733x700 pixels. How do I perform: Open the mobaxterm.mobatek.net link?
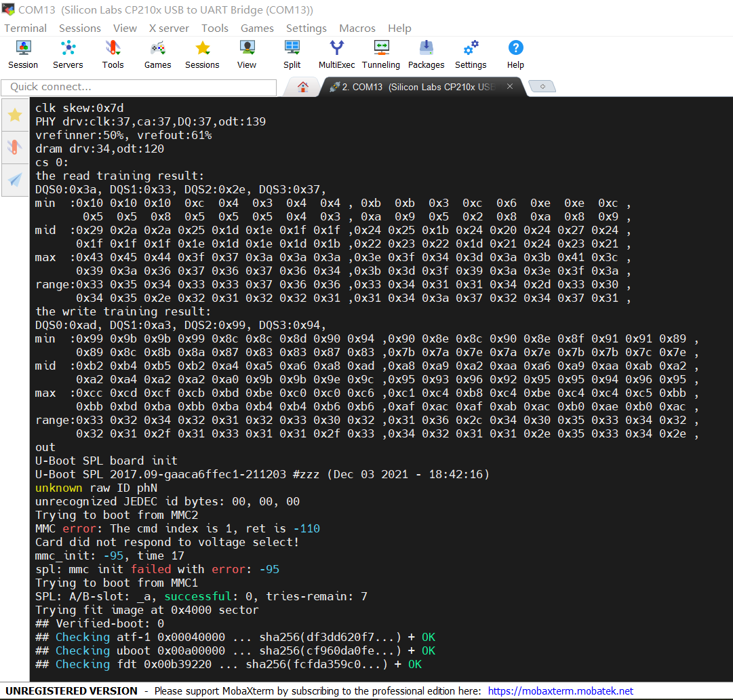[x=561, y=691]
